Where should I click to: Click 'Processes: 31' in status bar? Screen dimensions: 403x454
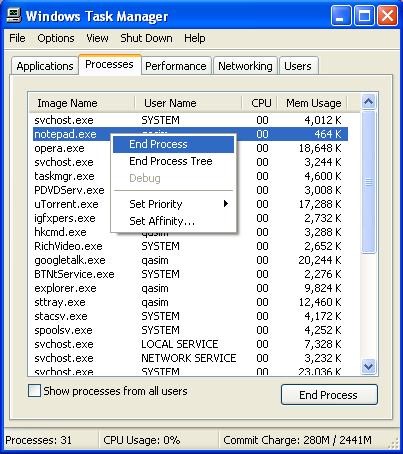(39, 440)
